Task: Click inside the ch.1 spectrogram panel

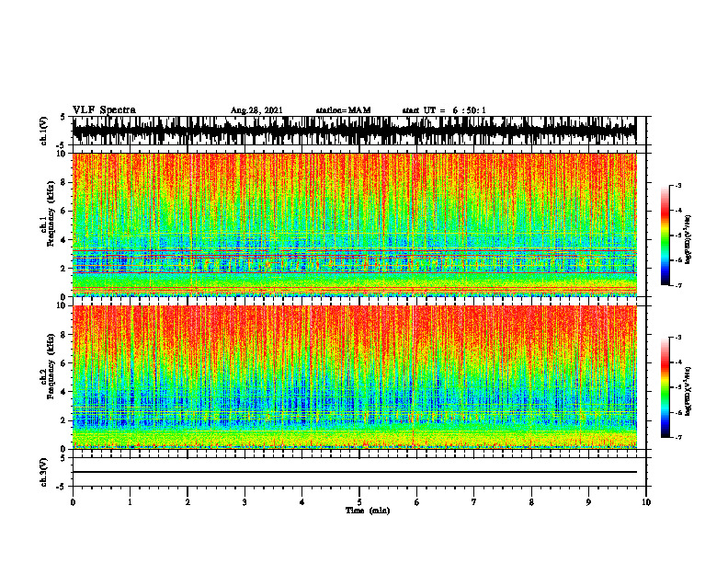Action: pos(354,224)
